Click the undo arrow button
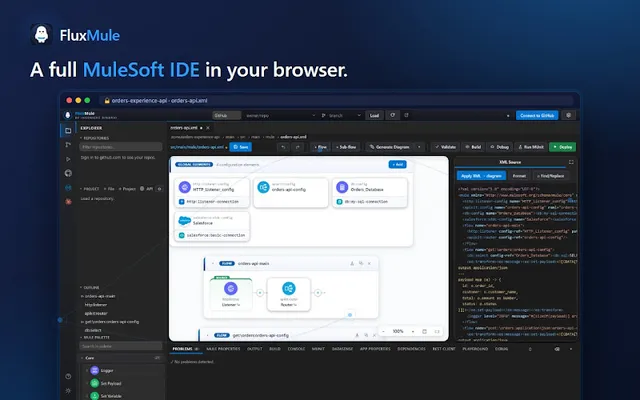This screenshot has height=400, width=640. coord(283,147)
